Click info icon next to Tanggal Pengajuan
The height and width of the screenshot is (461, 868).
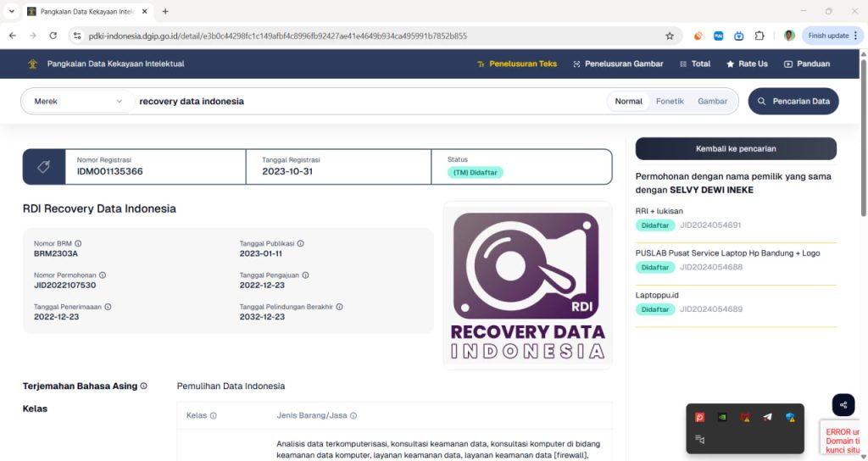click(305, 275)
